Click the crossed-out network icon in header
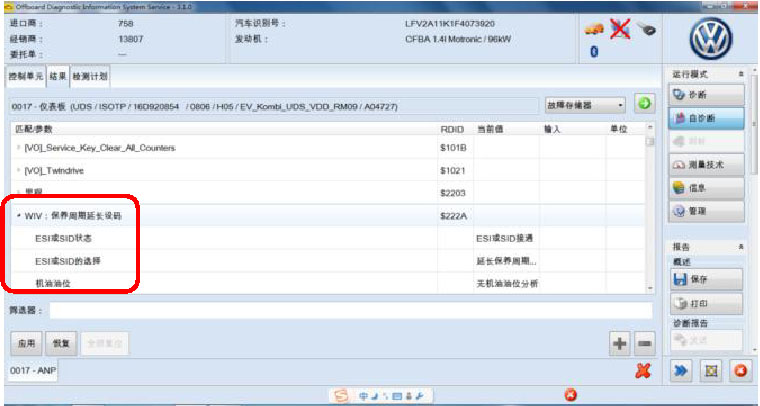 click(x=620, y=30)
